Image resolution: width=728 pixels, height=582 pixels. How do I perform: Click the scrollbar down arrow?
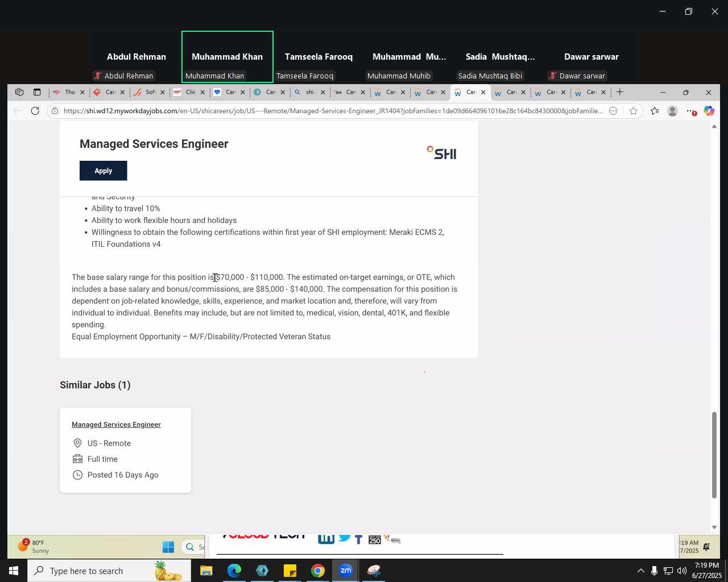714,527
